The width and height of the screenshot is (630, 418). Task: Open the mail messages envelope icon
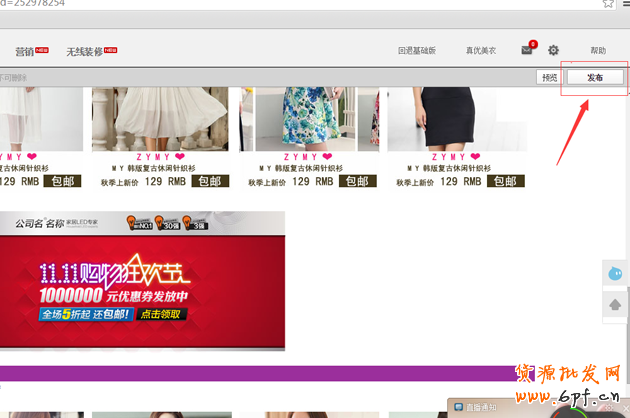tap(527, 51)
